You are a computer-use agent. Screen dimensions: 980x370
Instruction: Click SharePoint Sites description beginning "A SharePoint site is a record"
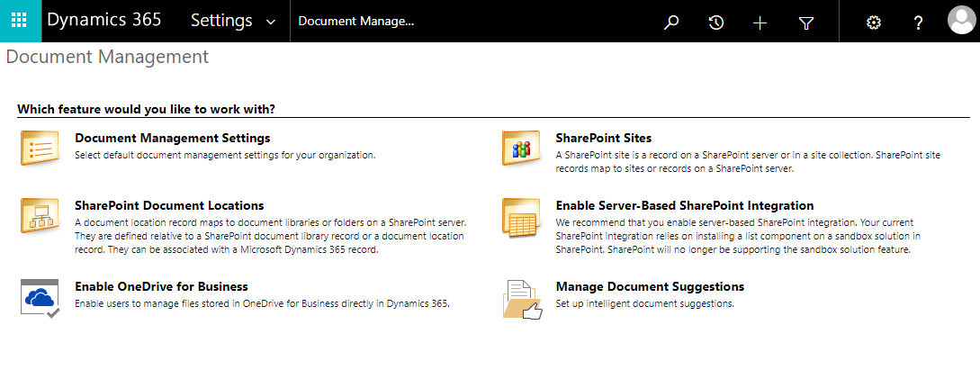[748, 161]
